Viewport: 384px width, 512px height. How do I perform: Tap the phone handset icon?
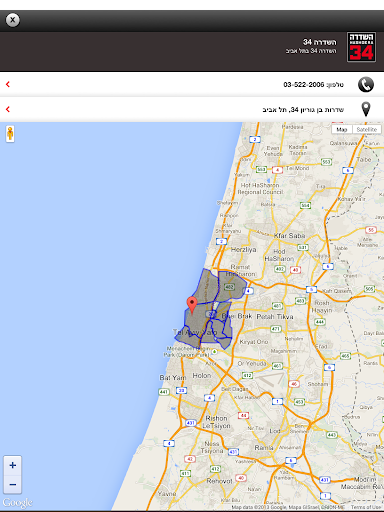(x=366, y=84)
